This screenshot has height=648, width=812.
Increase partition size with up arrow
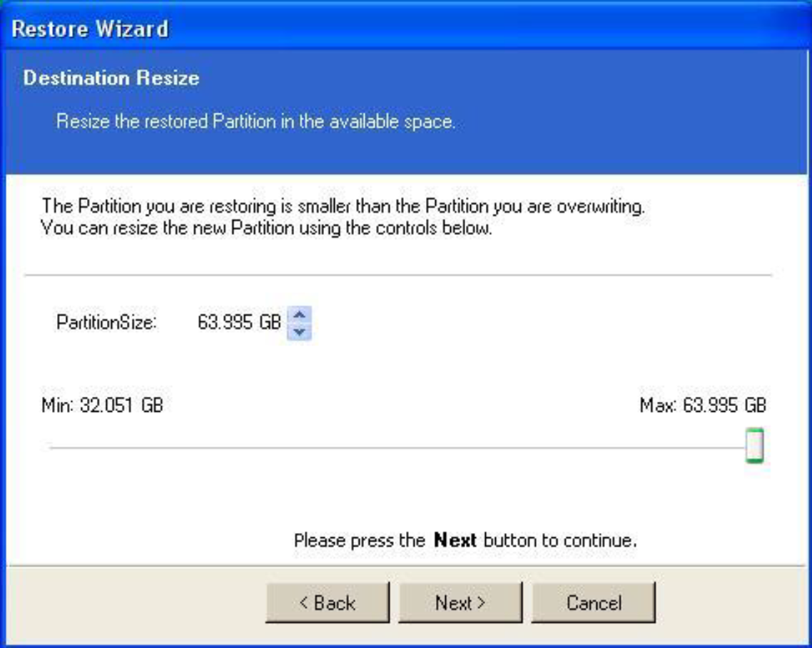(300, 315)
